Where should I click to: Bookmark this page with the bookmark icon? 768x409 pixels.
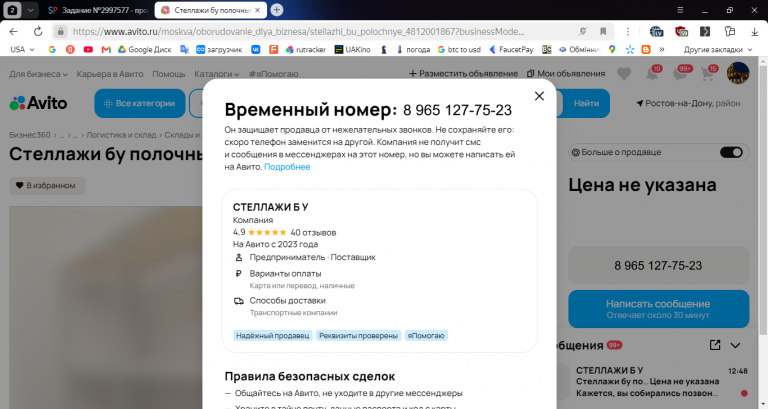[x=603, y=31]
